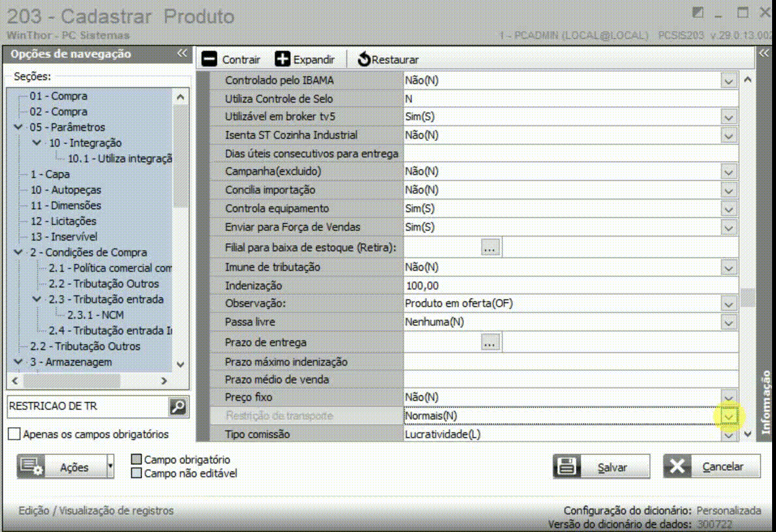Open Enviar para Força de Vendas dropdown
776x532 pixels.
728,228
